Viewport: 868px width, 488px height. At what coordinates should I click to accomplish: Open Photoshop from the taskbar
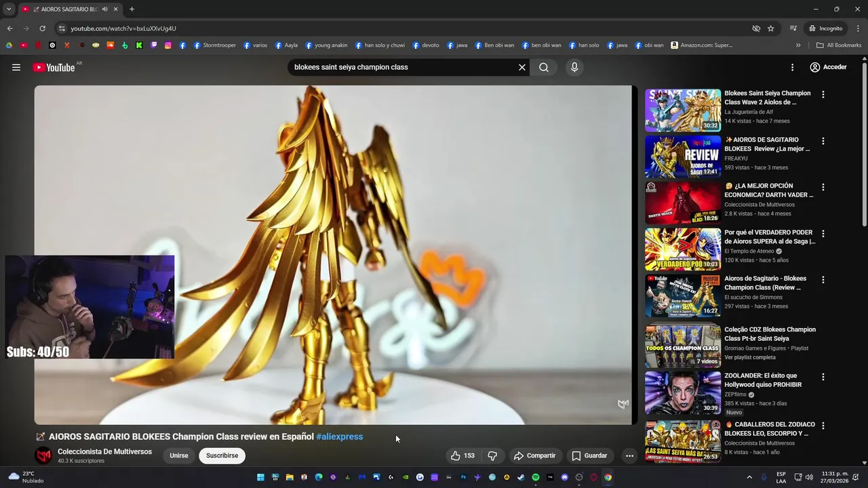tap(463, 477)
